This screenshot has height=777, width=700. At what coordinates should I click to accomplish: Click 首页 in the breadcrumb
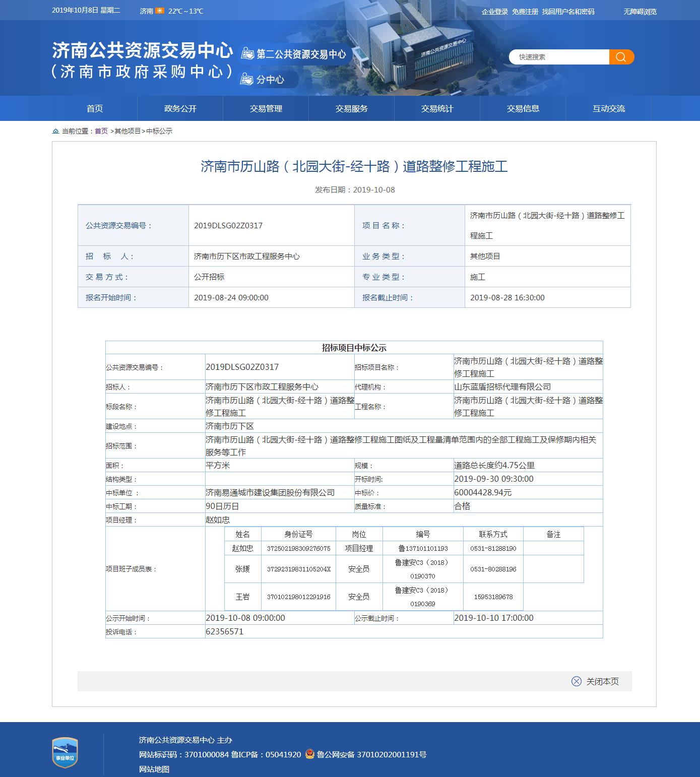tap(101, 131)
